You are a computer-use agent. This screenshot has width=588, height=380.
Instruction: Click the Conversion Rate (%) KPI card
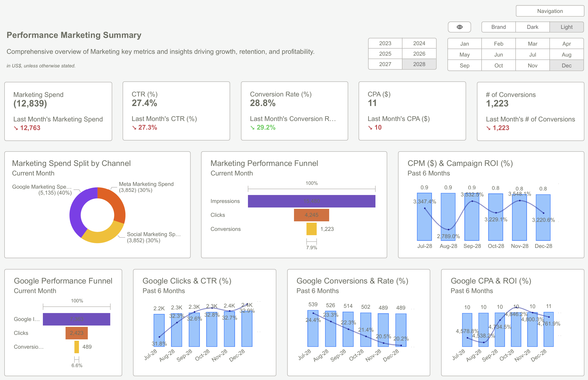tap(294, 111)
